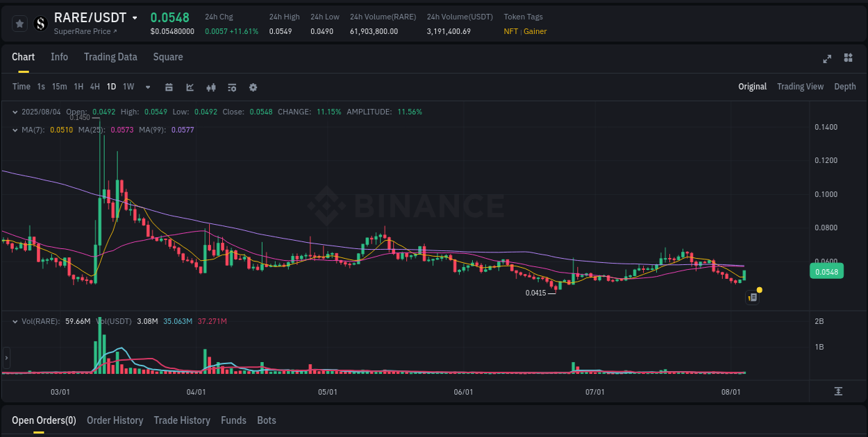The height and width of the screenshot is (437, 868).
Task: Open the technical indicators icon
Action: pyautogui.click(x=210, y=87)
